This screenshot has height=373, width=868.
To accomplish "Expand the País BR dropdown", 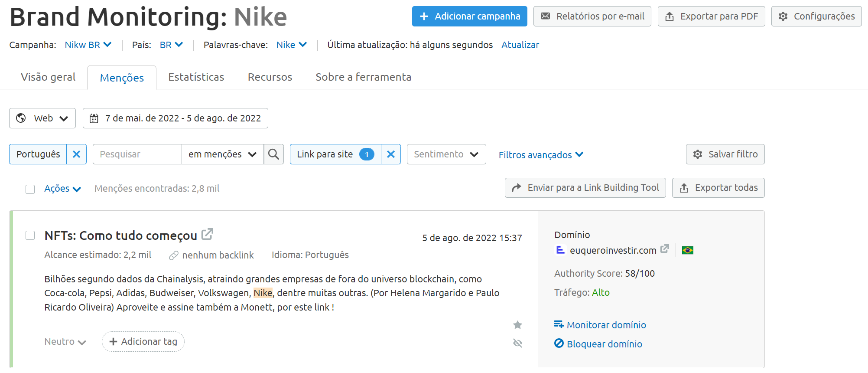I will (171, 45).
